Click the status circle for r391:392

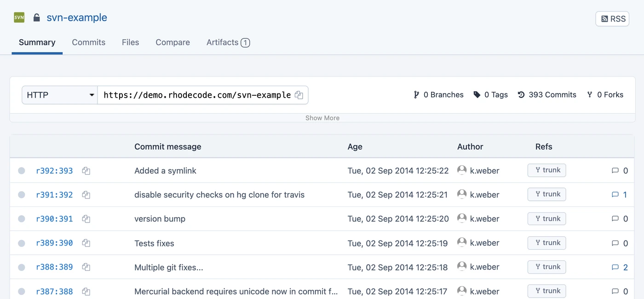[x=22, y=195]
